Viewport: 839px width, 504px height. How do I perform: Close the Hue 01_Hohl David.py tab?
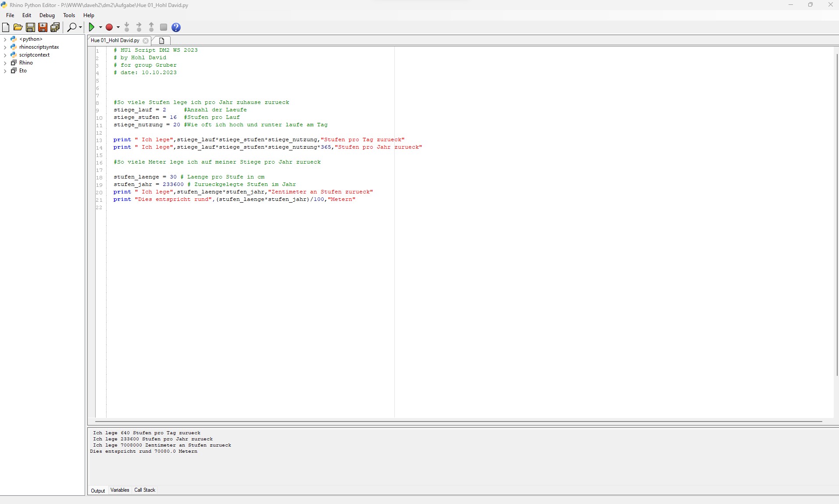[146, 41]
